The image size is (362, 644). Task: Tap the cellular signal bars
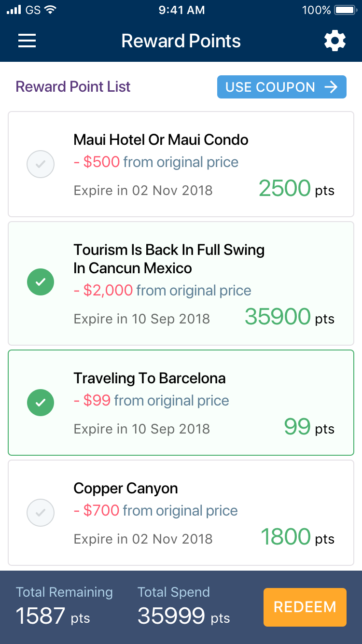(14, 10)
